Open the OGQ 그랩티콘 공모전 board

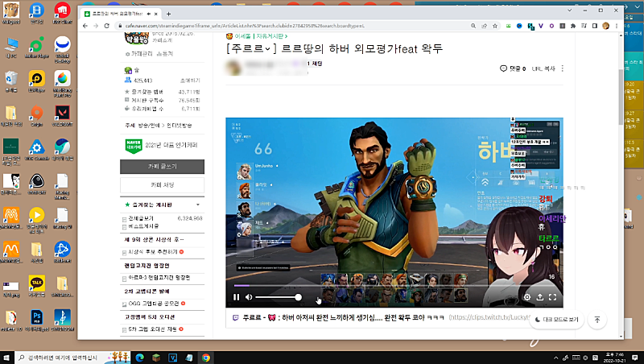click(154, 304)
